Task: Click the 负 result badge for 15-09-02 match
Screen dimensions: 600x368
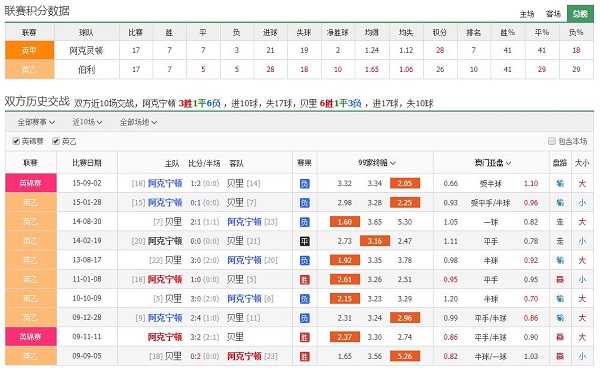Action: tap(304, 184)
